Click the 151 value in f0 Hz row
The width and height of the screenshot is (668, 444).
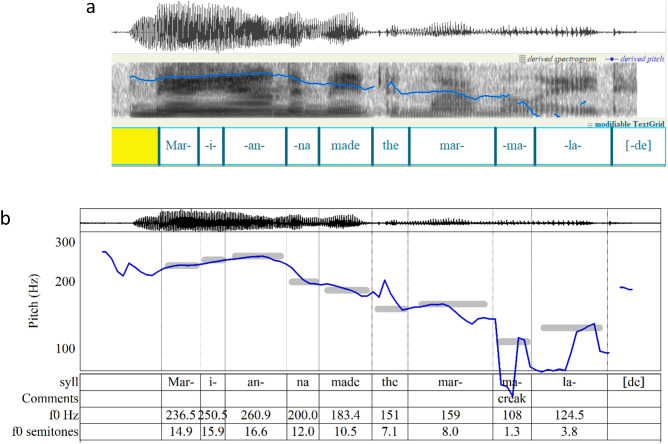coord(390,415)
